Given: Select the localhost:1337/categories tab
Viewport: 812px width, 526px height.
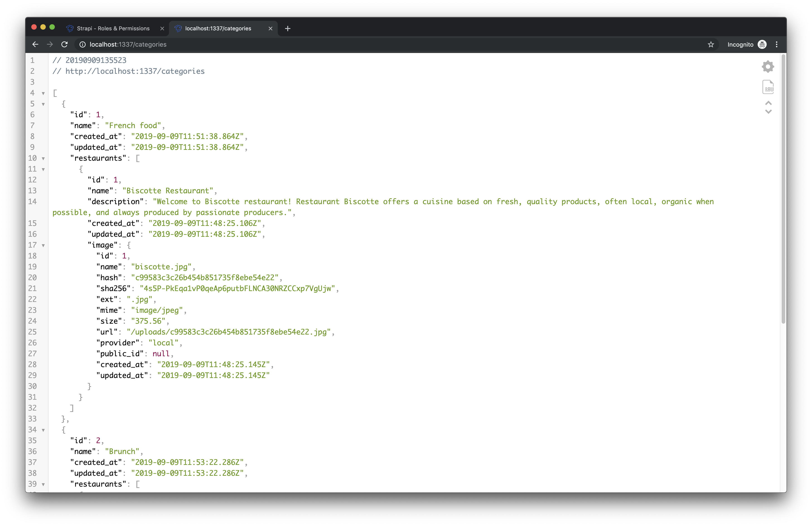Looking at the screenshot, I should click(x=218, y=29).
